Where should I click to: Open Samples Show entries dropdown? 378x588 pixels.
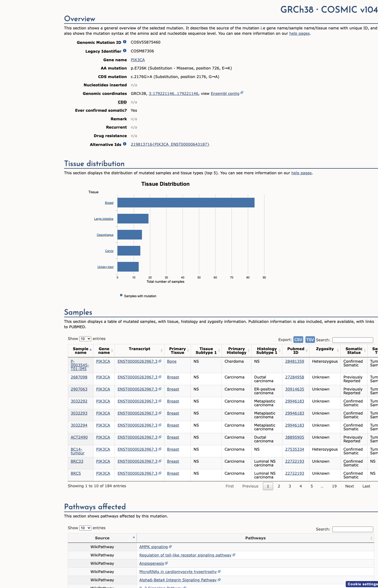pyautogui.click(x=85, y=339)
